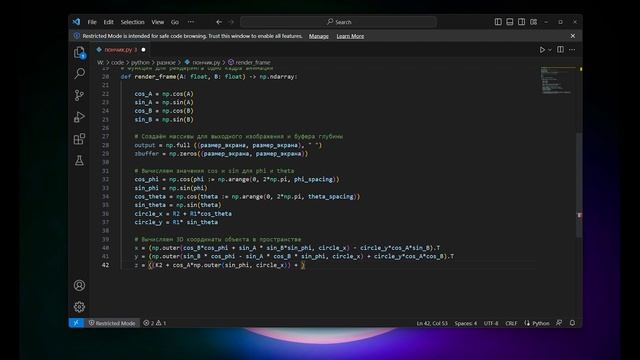Image resolution: width=640 pixels, height=360 pixels.
Task: Open the notifications bell in status bar
Action: click(x=572, y=323)
